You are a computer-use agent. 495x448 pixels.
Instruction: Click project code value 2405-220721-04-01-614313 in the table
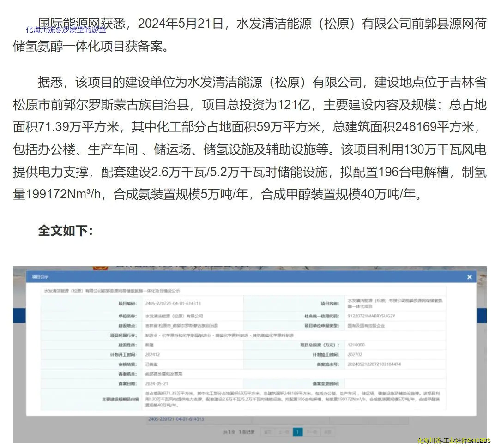[173, 303]
